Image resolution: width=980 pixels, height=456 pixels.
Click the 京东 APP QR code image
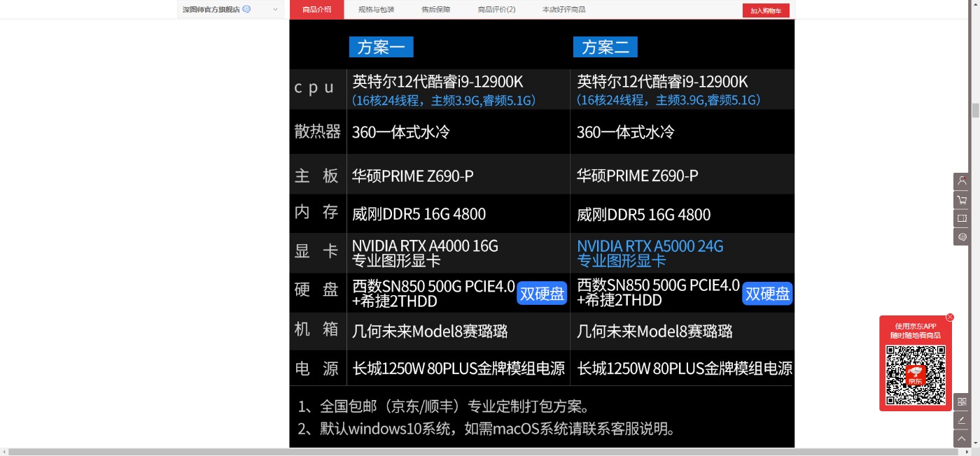(916, 375)
